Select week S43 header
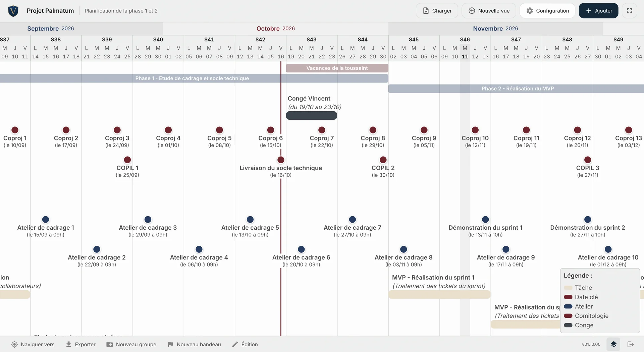 click(312, 40)
